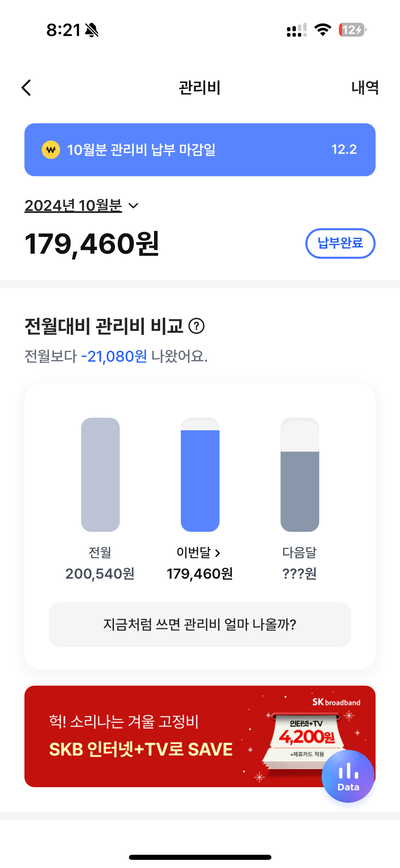
Task: Open 이번달 details via arrow label
Action: coord(199,553)
